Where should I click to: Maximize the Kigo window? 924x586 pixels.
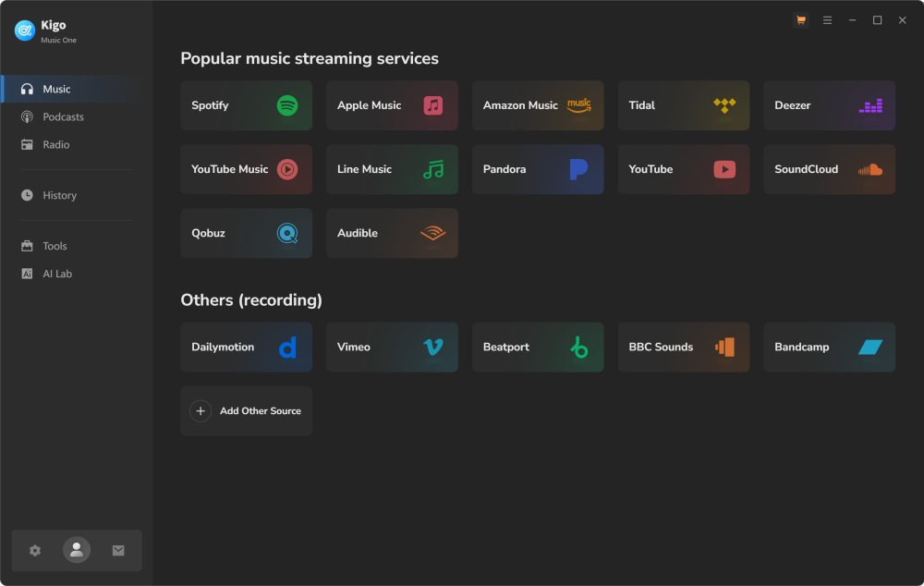point(878,20)
